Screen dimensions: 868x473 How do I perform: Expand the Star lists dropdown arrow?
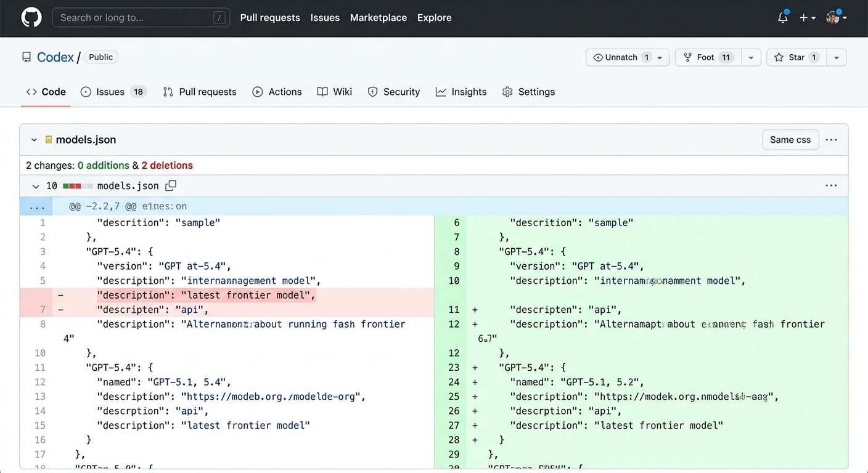click(x=837, y=57)
